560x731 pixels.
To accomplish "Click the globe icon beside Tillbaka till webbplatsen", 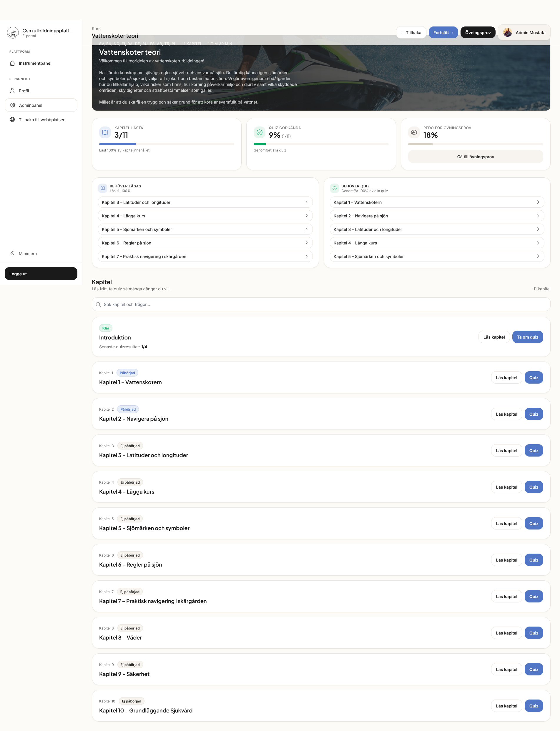I will 12,119.
